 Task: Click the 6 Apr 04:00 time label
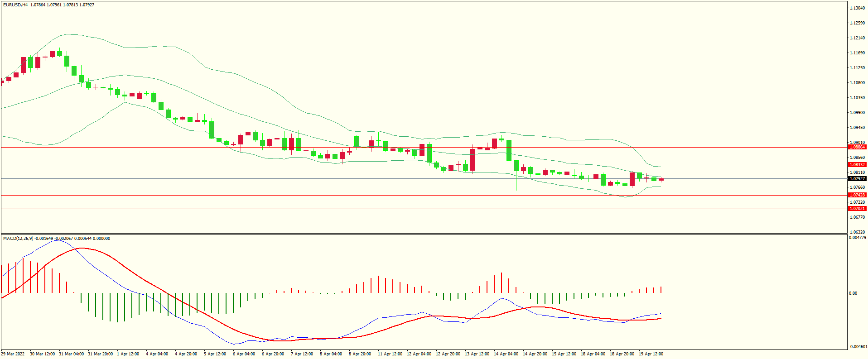click(244, 354)
